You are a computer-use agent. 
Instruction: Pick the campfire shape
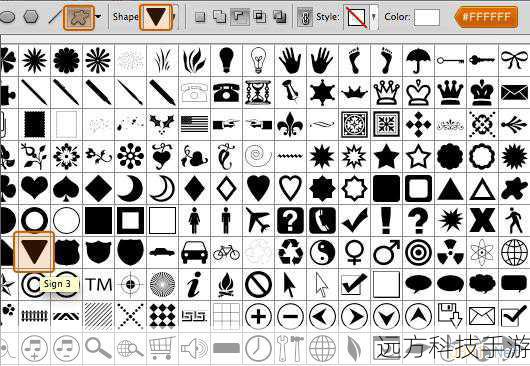(226, 284)
